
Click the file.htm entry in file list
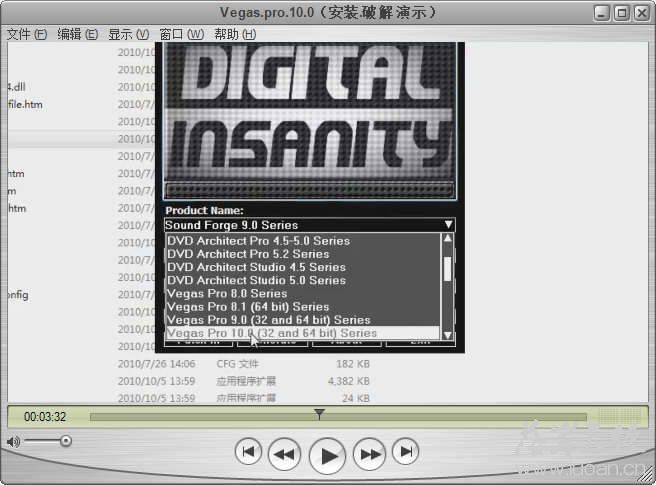click(25, 104)
